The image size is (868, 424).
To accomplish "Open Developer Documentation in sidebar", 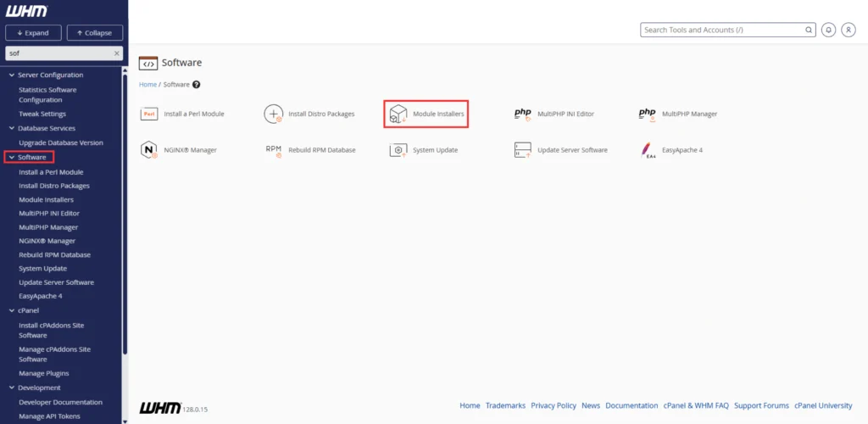I will [x=60, y=403].
